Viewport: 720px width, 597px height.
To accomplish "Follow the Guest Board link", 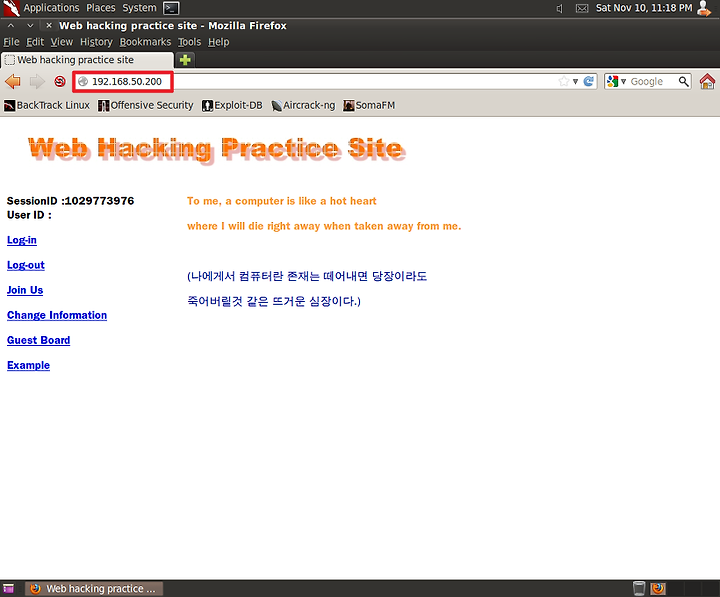I will pyautogui.click(x=39, y=340).
